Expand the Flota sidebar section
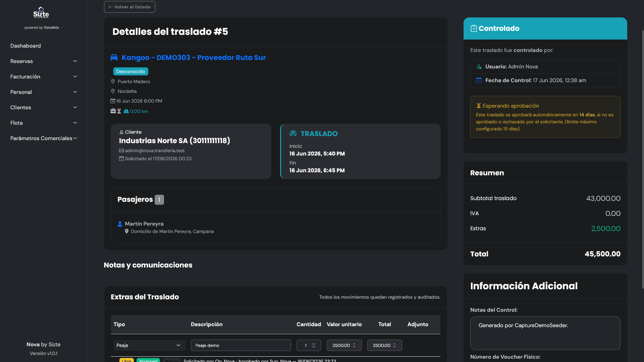 pos(44,123)
